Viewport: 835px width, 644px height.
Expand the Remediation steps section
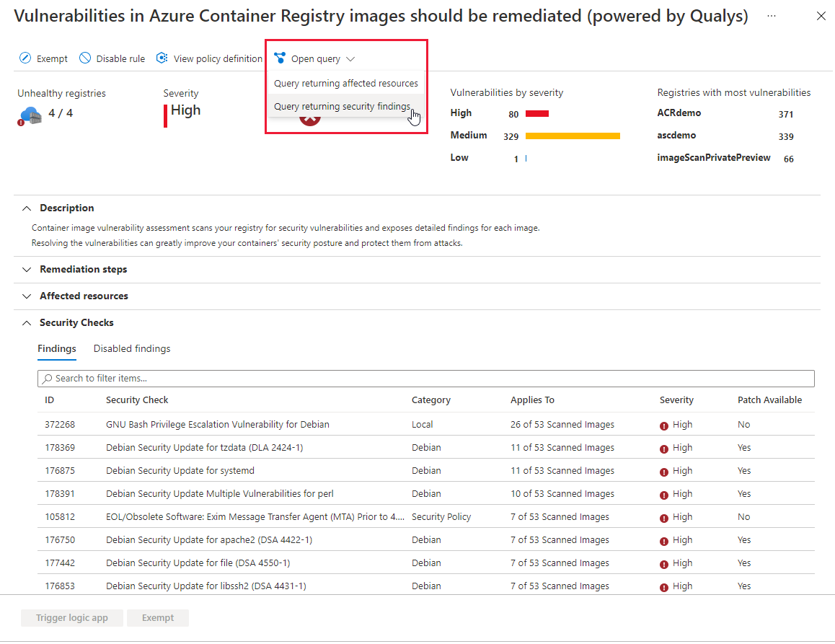(27, 269)
